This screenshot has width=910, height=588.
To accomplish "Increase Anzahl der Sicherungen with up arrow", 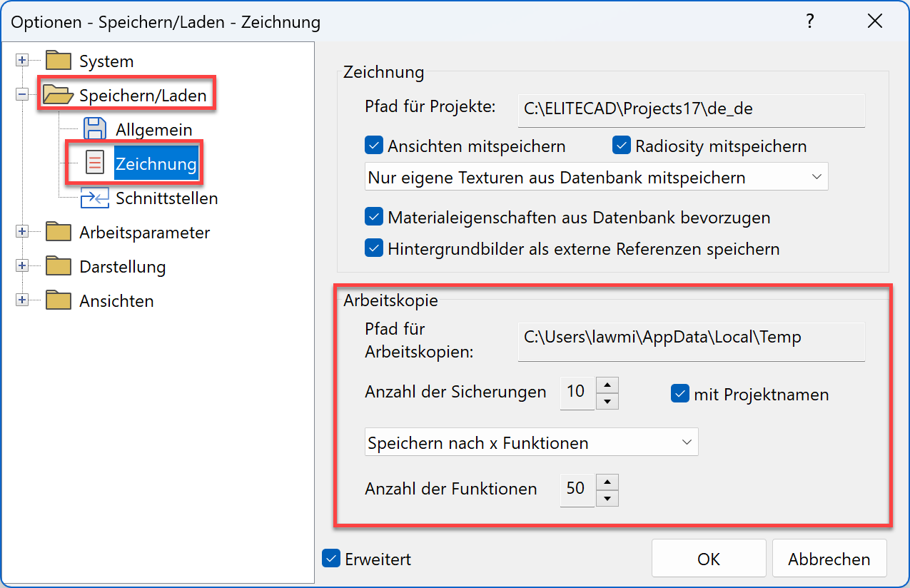I will [607, 385].
